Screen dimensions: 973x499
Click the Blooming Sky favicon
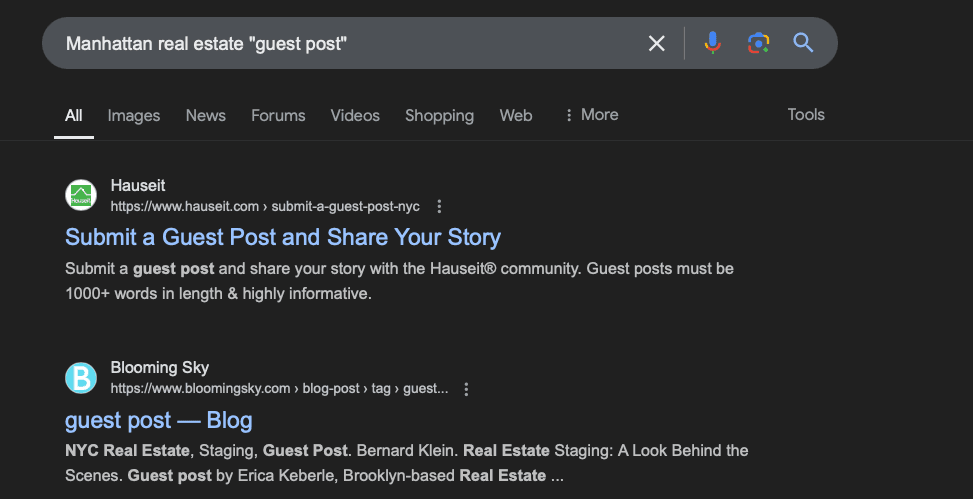80,378
